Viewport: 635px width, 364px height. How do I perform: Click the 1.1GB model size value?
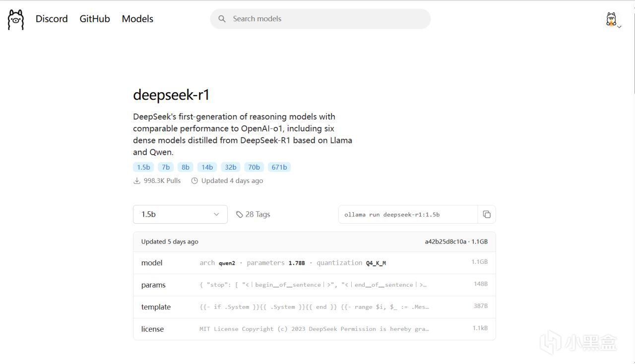pos(480,262)
